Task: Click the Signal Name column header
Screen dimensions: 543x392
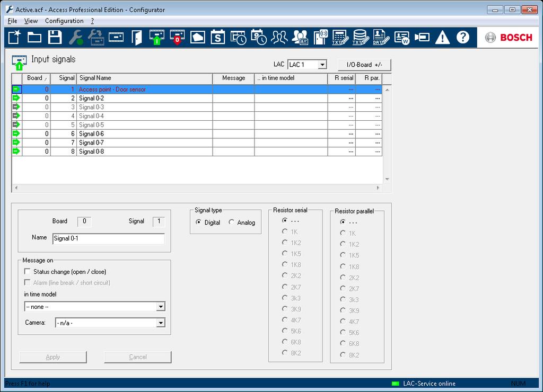Action: click(x=144, y=78)
